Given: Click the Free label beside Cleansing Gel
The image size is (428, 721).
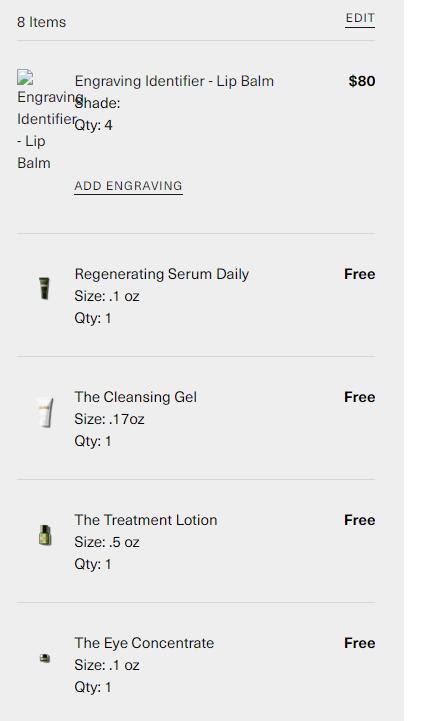Looking at the screenshot, I should (x=360, y=397).
